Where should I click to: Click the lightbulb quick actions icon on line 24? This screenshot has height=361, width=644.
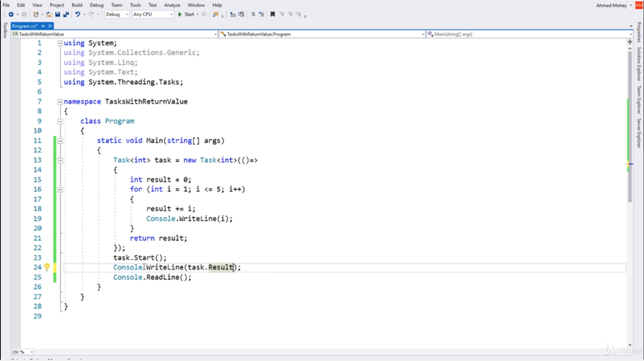47,267
